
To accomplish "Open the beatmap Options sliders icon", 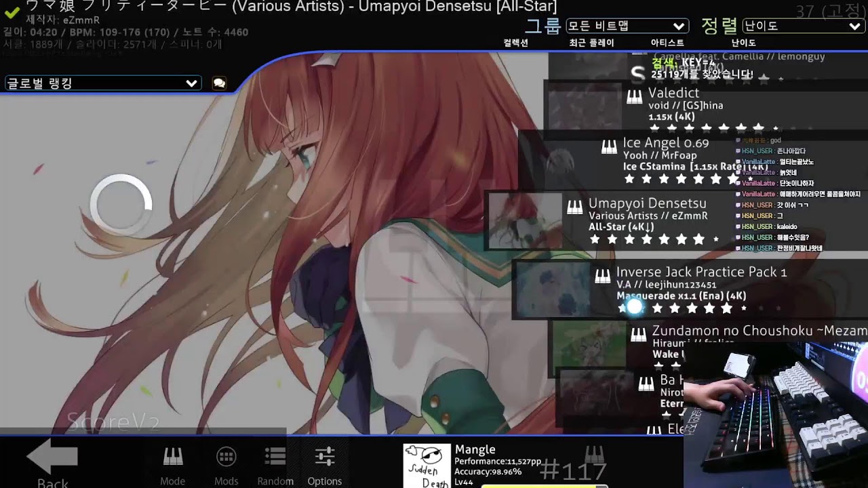I will pos(325,457).
